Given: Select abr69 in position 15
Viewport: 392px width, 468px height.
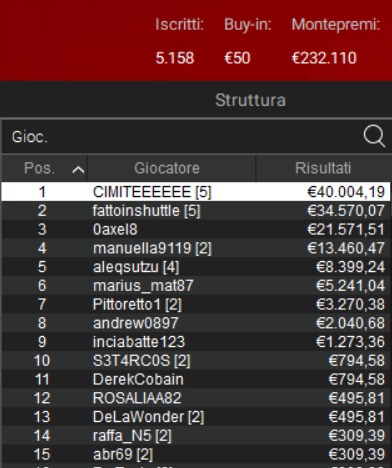Looking at the screenshot, I should click(x=196, y=454).
